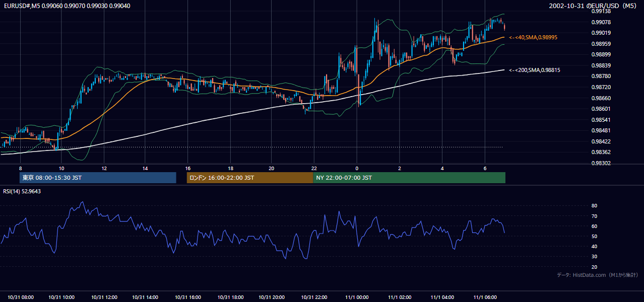Click the bottom time label 10/31 22:00
This screenshot has height=302, width=644.
coord(314,297)
